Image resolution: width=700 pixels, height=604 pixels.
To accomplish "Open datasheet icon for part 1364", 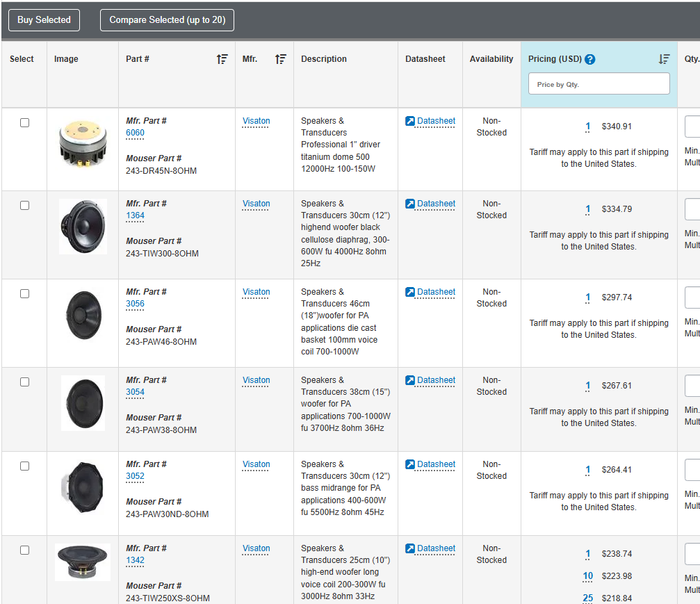I will click(x=410, y=204).
